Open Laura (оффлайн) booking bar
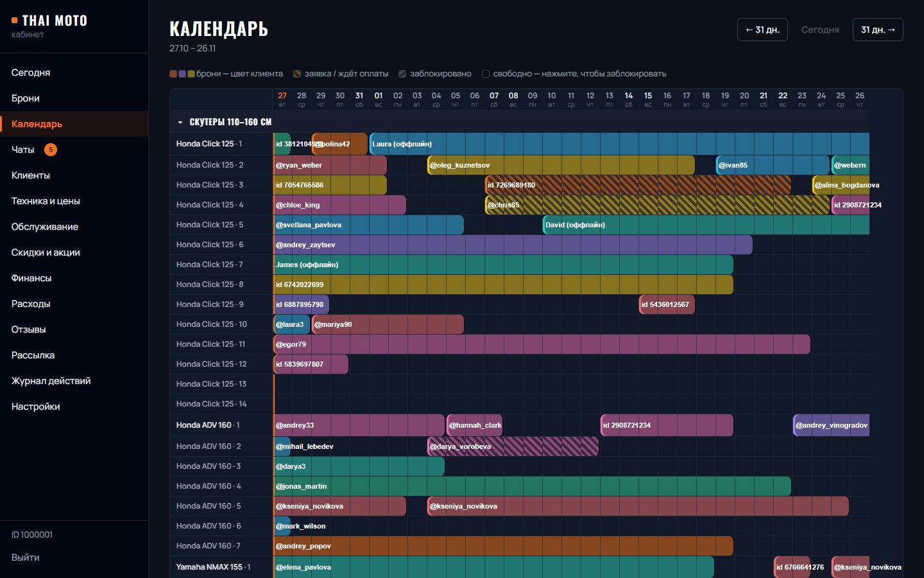 620,144
